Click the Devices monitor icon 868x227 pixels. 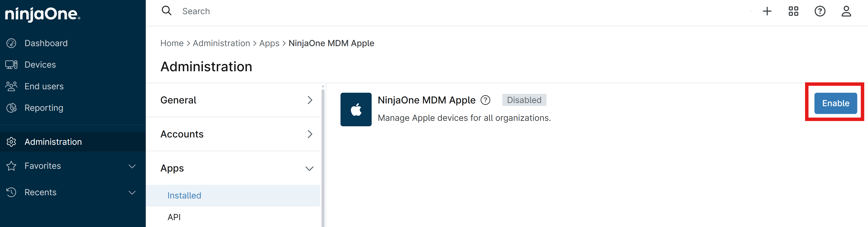(x=11, y=65)
